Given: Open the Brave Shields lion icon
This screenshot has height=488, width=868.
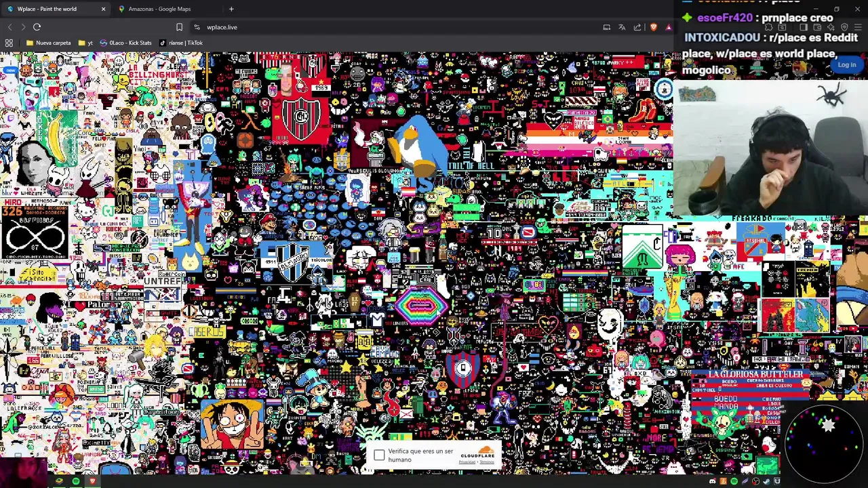Looking at the screenshot, I should point(653,27).
